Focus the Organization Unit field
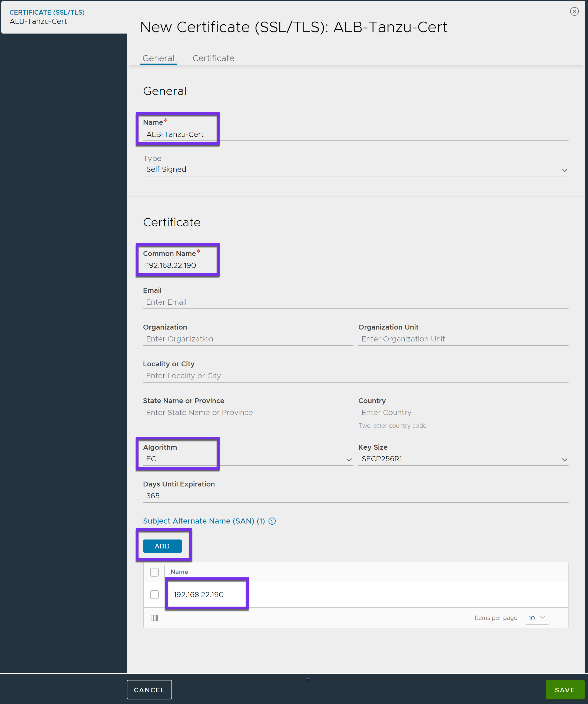Image resolution: width=588 pixels, height=704 pixels. (x=463, y=339)
